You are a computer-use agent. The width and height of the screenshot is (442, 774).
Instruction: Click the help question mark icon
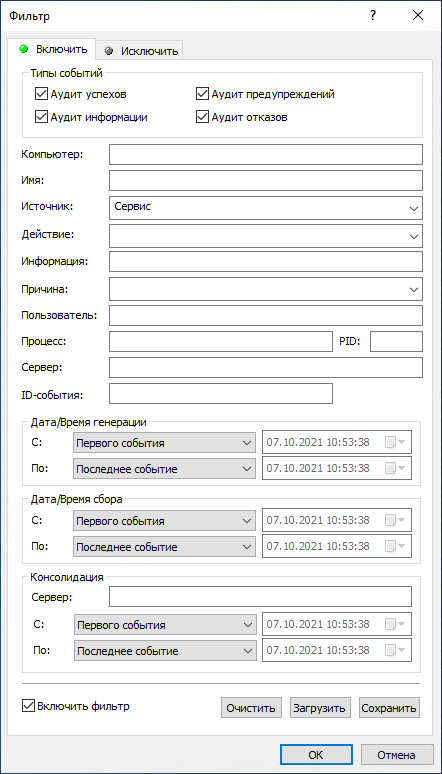click(373, 16)
